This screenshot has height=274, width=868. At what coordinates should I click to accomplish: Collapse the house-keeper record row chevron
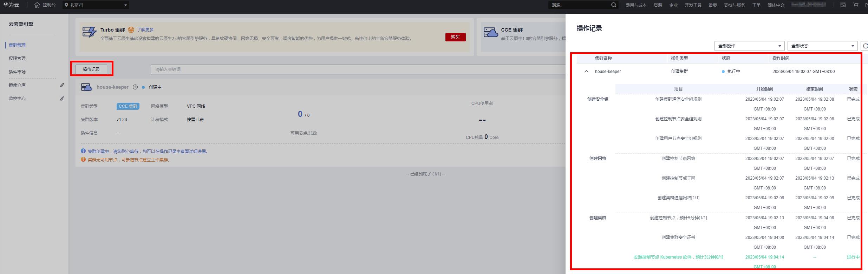(x=586, y=72)
